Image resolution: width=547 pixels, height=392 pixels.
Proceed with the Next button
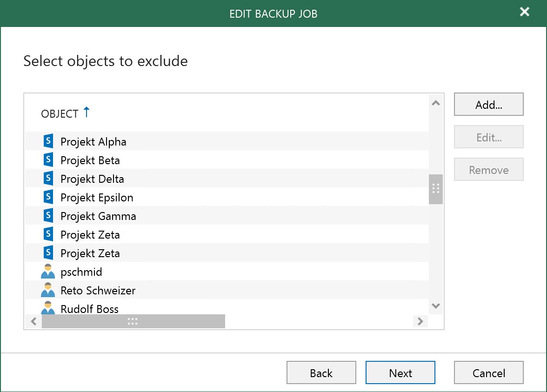400,372
